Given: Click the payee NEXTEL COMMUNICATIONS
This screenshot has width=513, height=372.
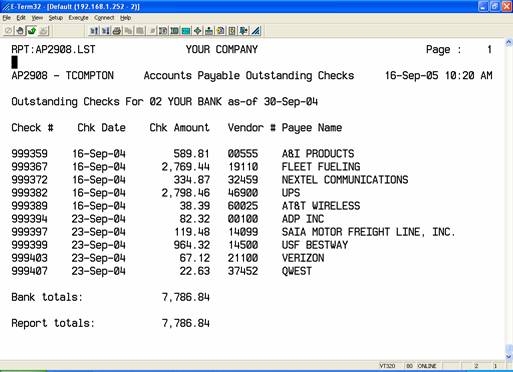Looking at the screenshot, I should point(345,180).
